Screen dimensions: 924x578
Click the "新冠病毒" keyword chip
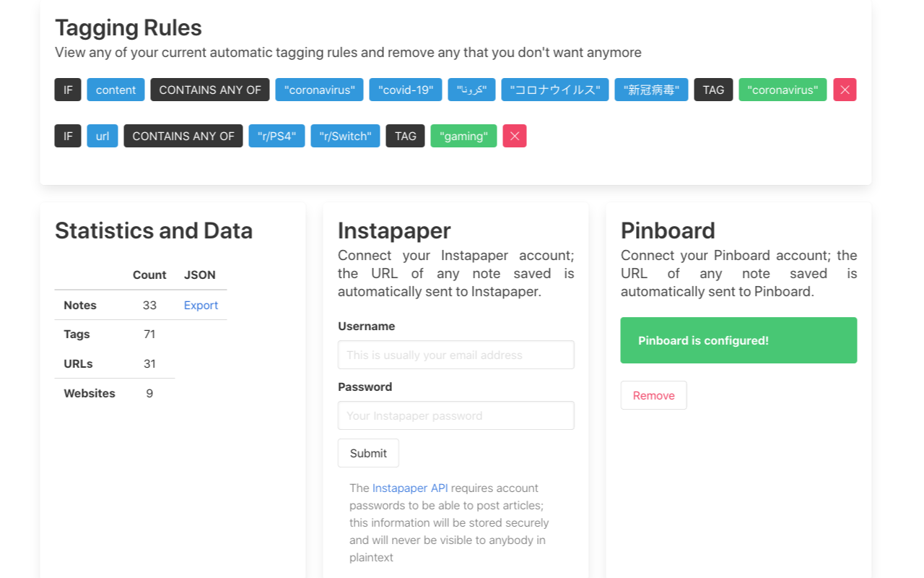click(651, 90)
